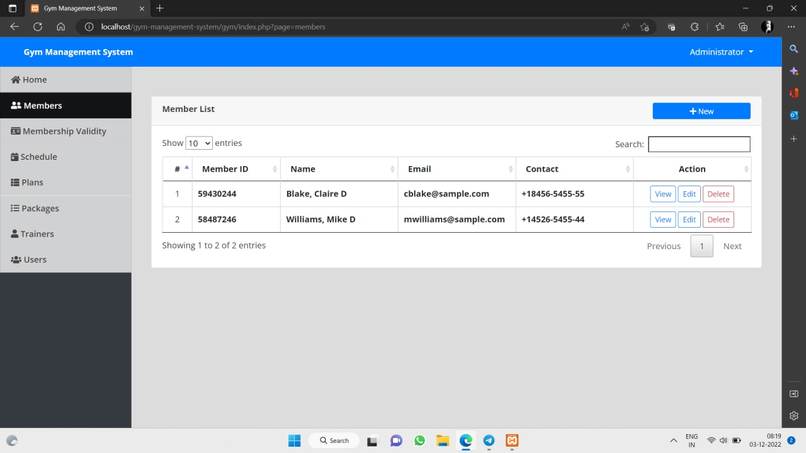Open XAMPP icon in the taskbar
The width and height of the screenshot is (806, 453).
coord(512,441)
